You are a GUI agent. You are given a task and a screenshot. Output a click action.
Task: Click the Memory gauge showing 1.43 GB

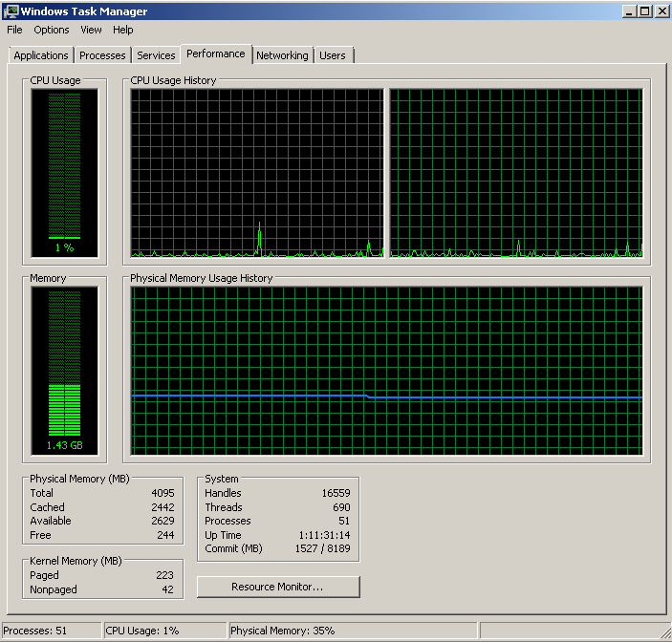(x=64, y=371)
